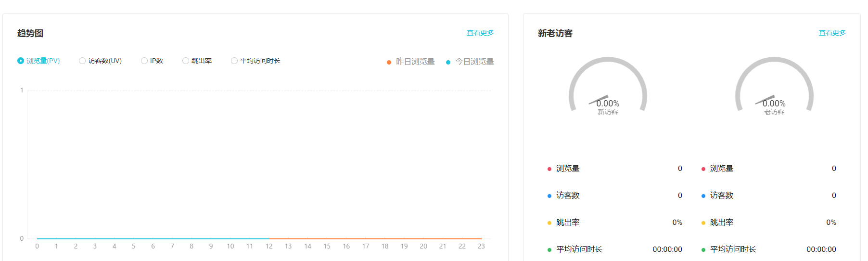868x261 pixels.
Task: Open 查看更多 link in 新老访客 panel
Action: 832,33
